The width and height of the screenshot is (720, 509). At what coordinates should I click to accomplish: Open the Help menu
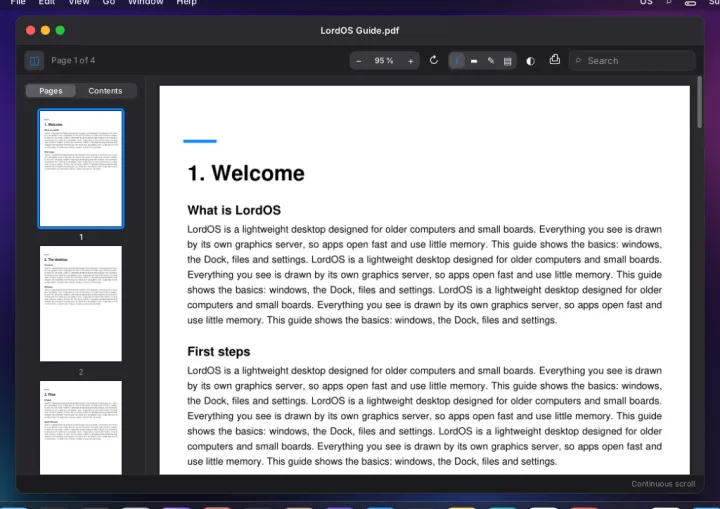186,2
